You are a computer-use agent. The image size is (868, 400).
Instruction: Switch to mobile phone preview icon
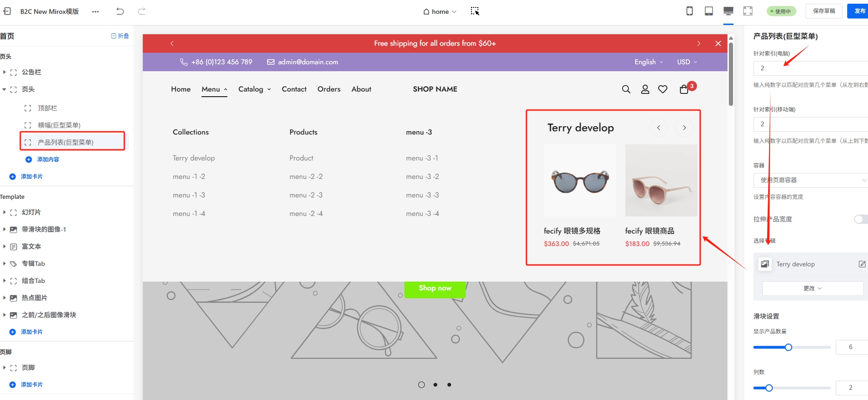[x=689, y=11]
